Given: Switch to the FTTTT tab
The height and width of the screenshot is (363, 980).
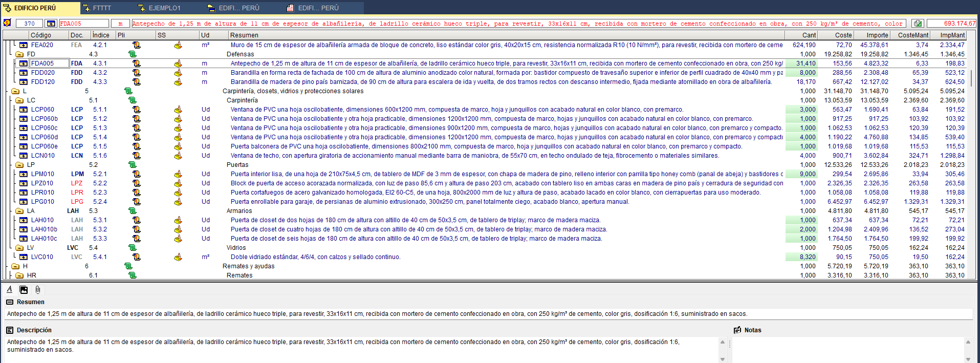Looking at the screenshot, I should point(101,8).
